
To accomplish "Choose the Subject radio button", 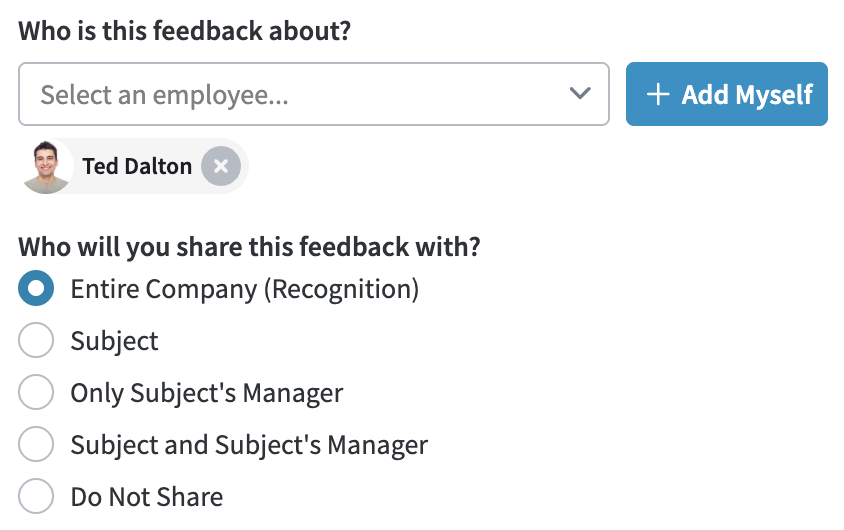I will (36, 340).
